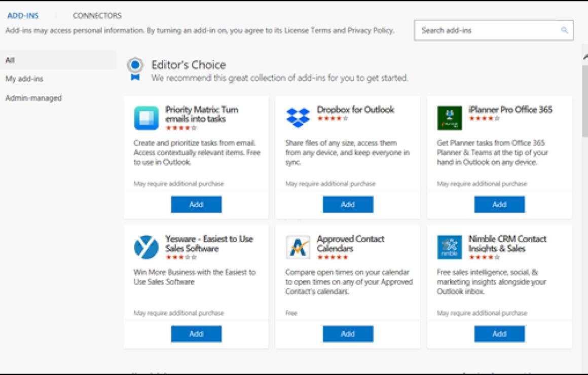The width and height of the screenshot is (588, 375).
Task: Click the iPlanner Pro add-in icon
Action: tap(449, 118)
